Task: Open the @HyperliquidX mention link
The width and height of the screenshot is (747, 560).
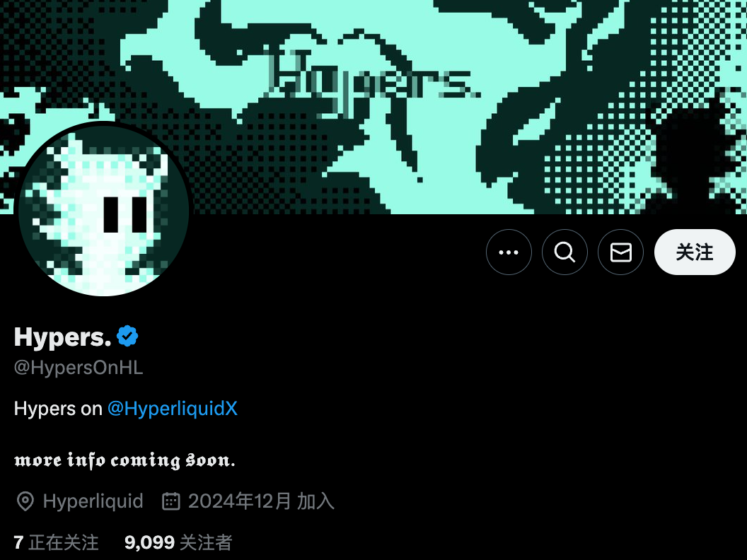Action: click(173, 409)
